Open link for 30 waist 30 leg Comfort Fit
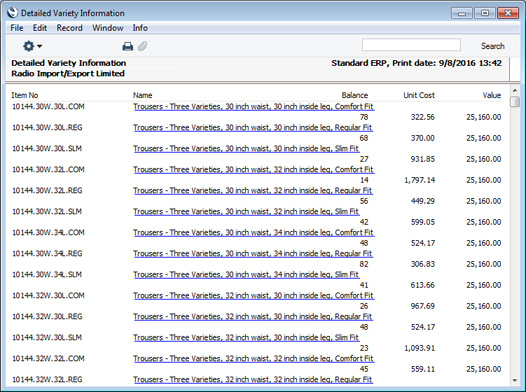 coord(253,107)
